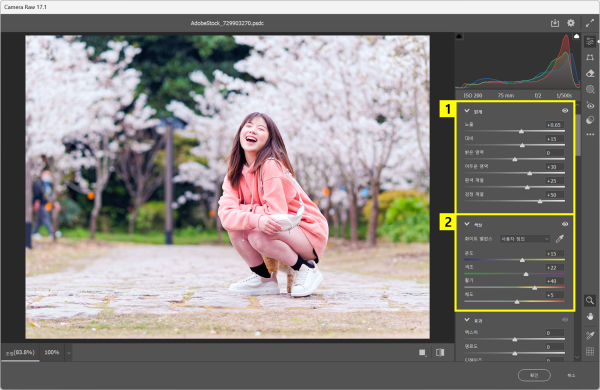This screenshot has width=600, height=390.
Task: Click the 검정 계열 blacks slider handle
Action: (x=540, y=201)
